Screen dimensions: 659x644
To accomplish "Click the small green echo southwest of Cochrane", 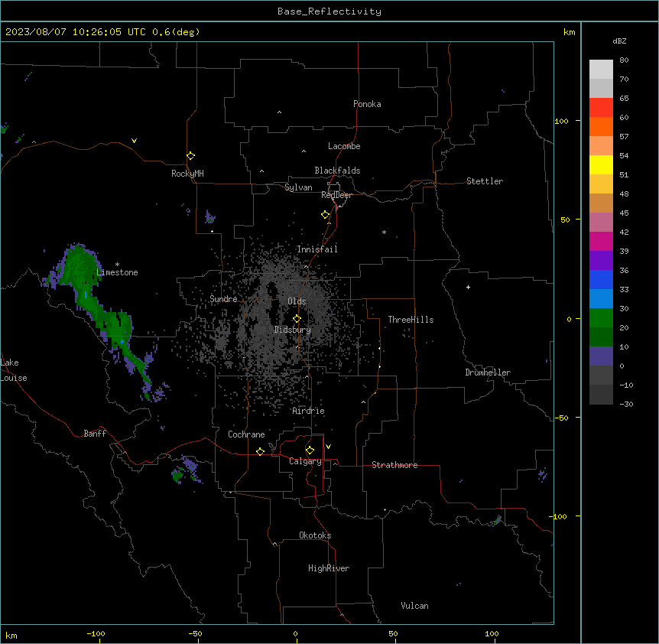I will click(177, 476).
